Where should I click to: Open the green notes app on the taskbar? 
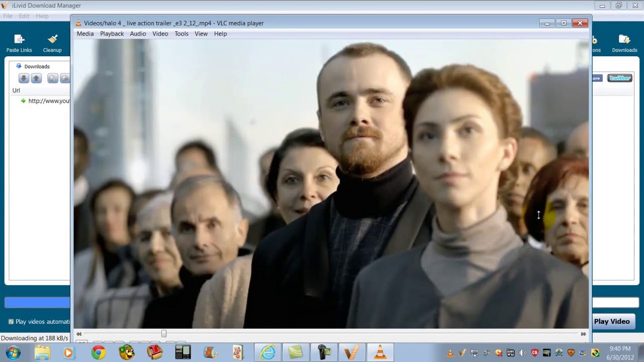295,352
